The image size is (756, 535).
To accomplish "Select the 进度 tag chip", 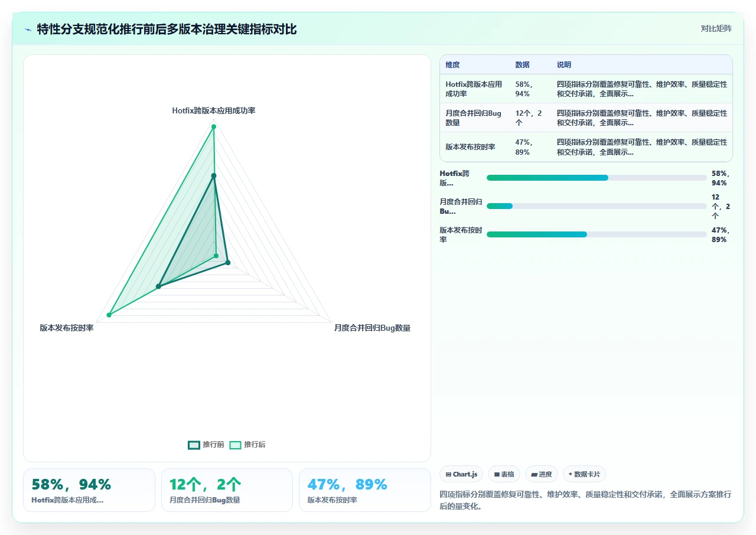I will click(x=541, y=474).
